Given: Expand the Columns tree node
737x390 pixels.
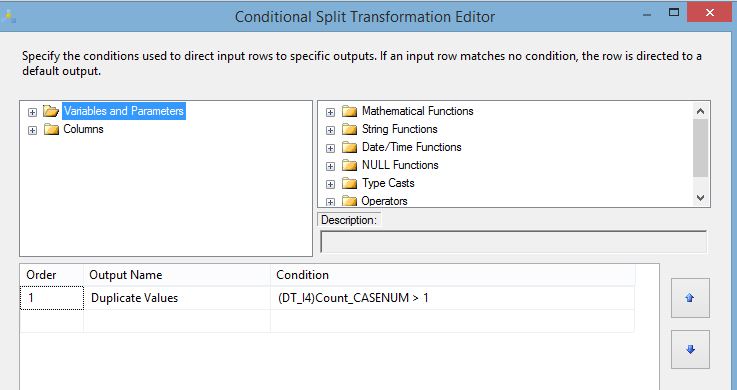Looking at the screenshot, I should click(32, 130).
